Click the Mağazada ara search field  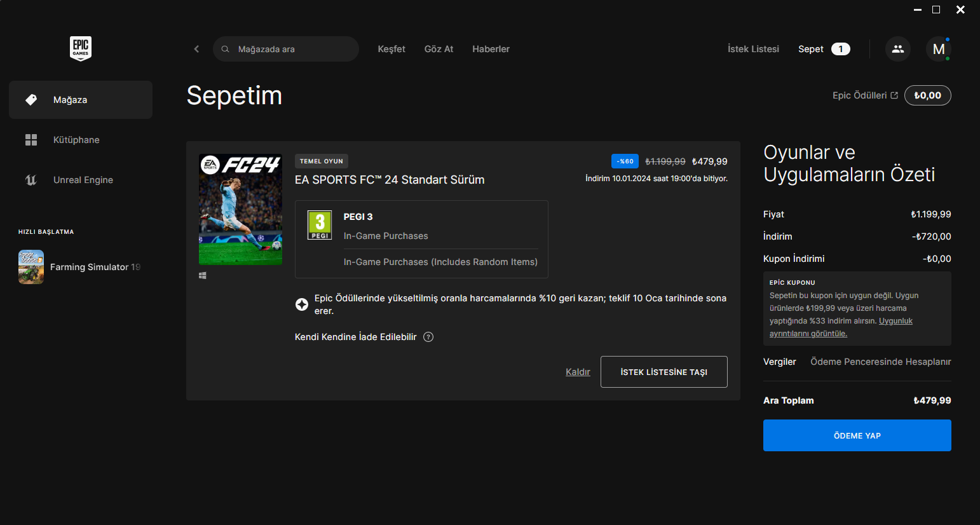tap(286, 49)
